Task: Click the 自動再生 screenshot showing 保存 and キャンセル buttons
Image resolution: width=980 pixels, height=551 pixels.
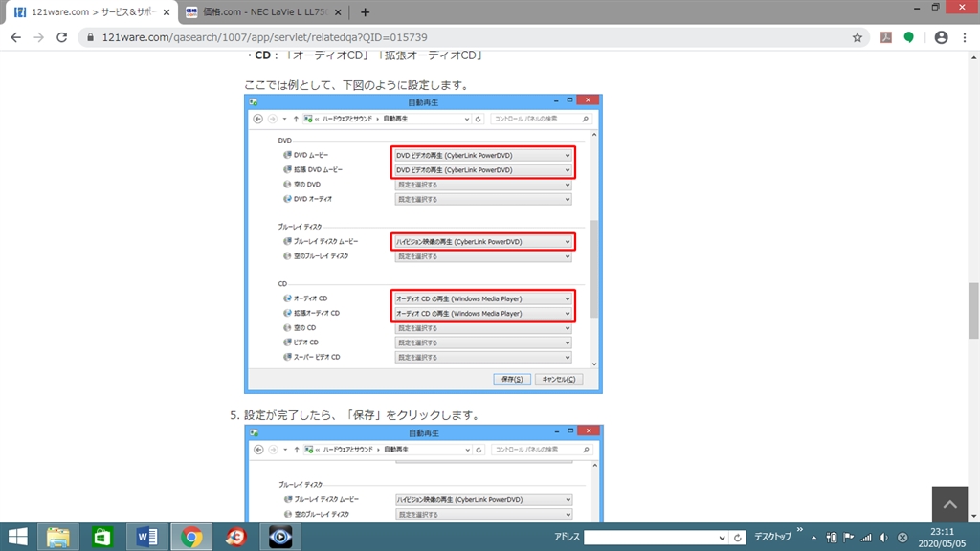Action: 423,244
